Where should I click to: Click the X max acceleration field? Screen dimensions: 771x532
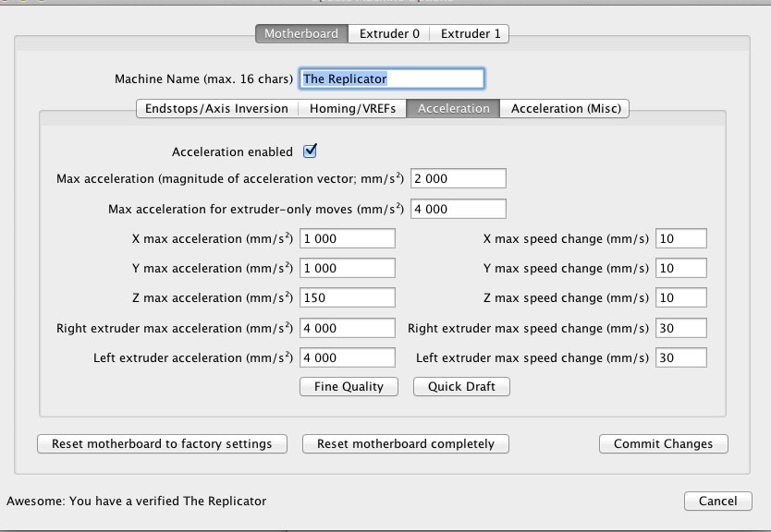tap(348, 238)
